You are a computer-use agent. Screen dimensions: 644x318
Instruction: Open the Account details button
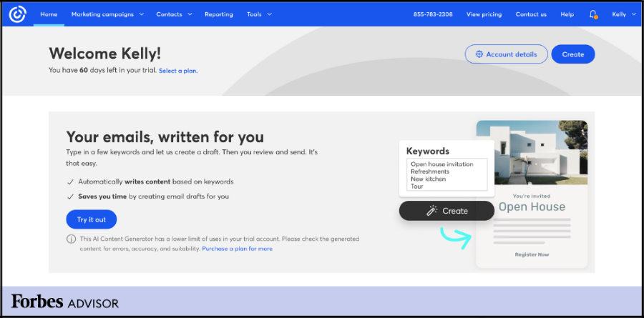[507, 54]
